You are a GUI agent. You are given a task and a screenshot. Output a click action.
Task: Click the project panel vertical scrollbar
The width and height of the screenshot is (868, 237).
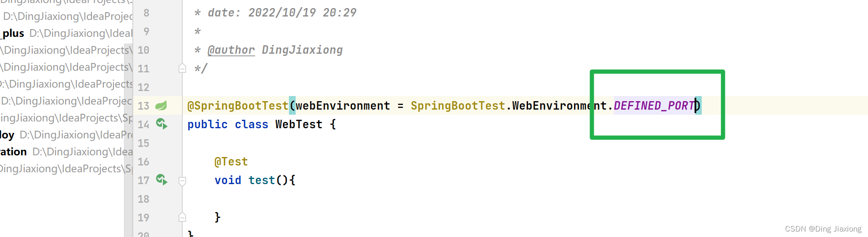pos(128,140)
